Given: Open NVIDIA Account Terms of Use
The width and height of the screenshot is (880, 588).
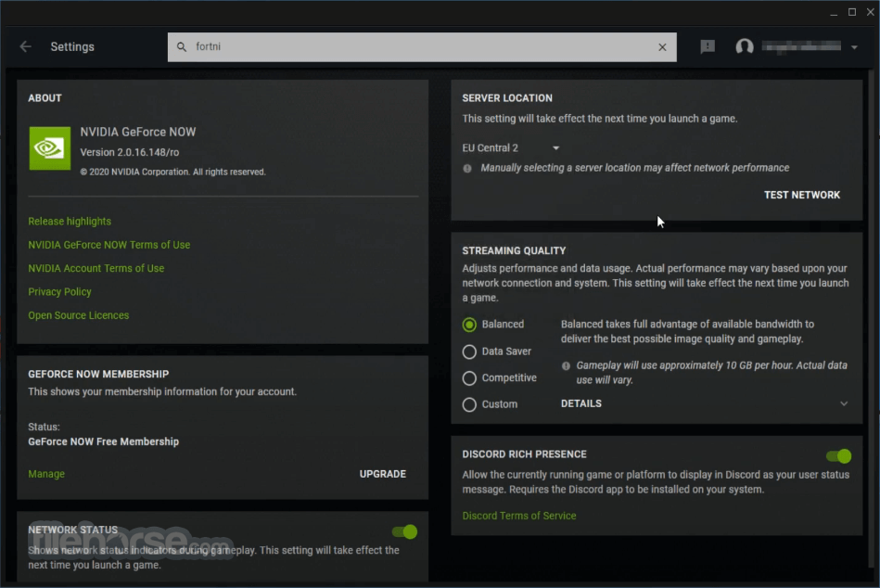Looking at the screenshot, I should tap(96, 268).
